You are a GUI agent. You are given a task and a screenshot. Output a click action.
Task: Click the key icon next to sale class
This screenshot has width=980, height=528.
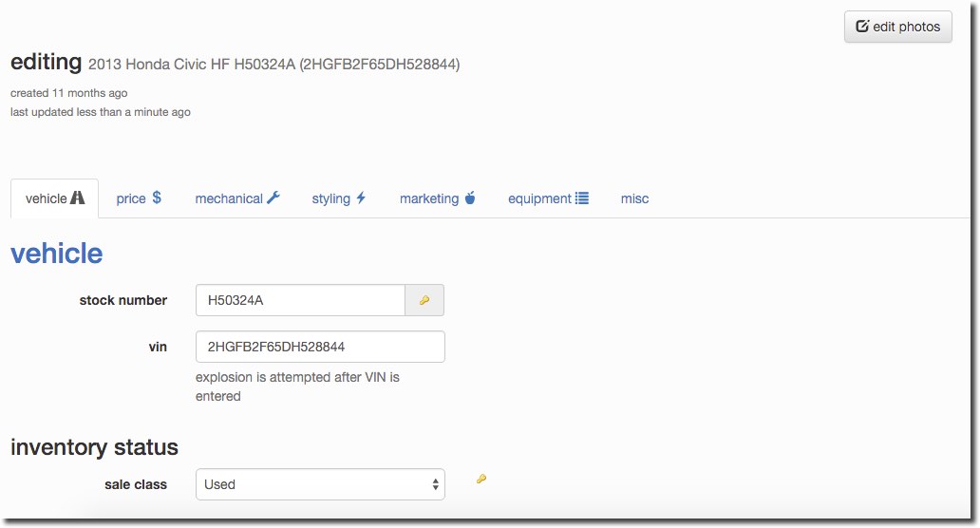point(481,480)
